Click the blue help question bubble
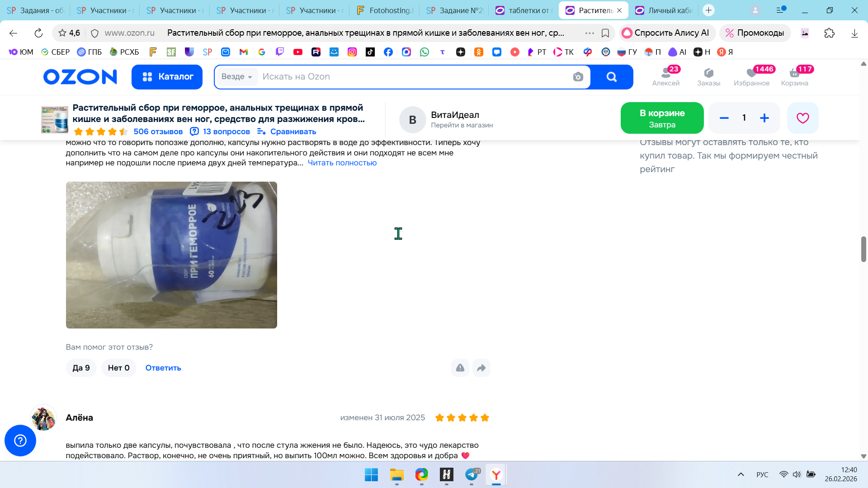This screenshot has height=488, width=868. point(20,441)
